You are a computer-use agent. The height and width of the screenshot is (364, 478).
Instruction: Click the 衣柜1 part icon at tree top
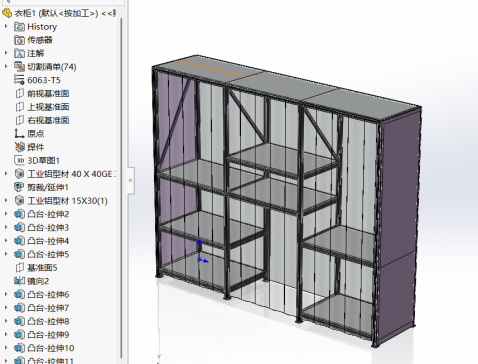pos(7,13)
